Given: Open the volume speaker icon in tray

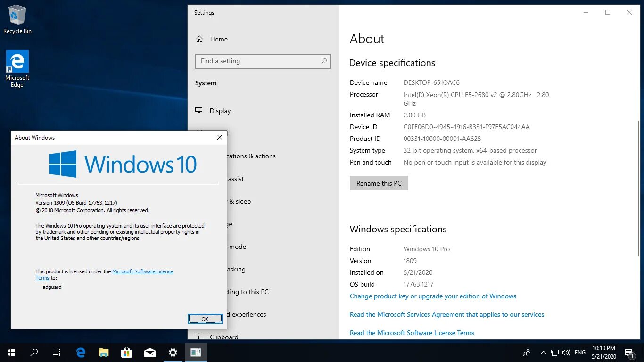Looking at the screenshot, I should coord(566,353).
